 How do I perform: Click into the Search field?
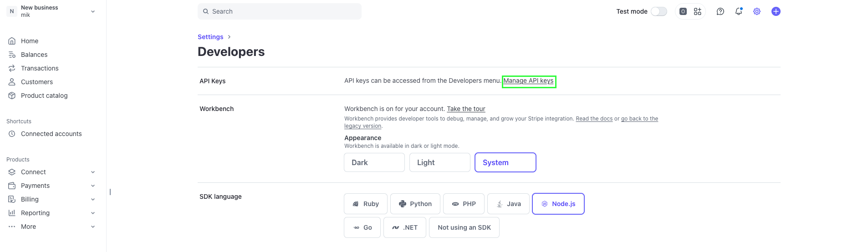279,11
